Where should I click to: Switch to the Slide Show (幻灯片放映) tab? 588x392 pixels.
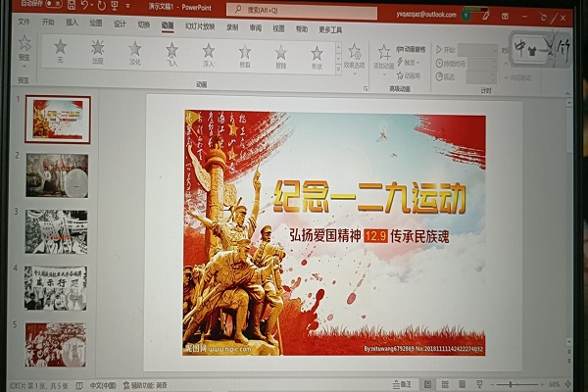point(198,24)
